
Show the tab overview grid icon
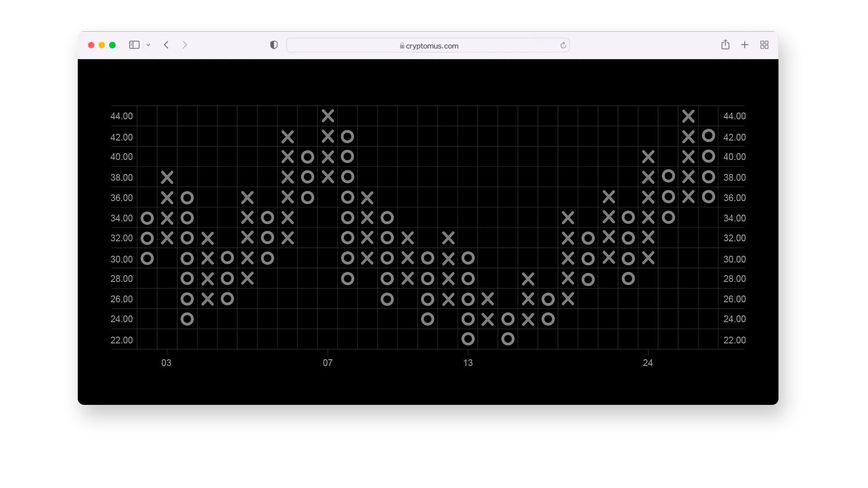tap(764, 45)
